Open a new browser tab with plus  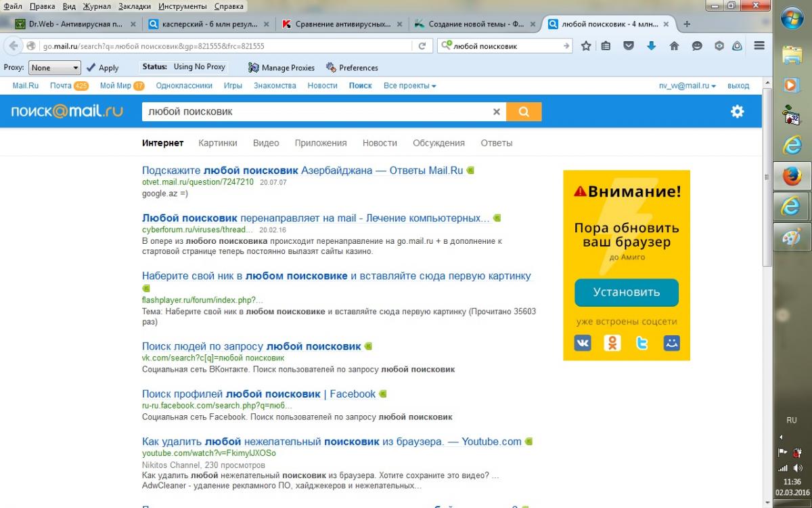687,24
